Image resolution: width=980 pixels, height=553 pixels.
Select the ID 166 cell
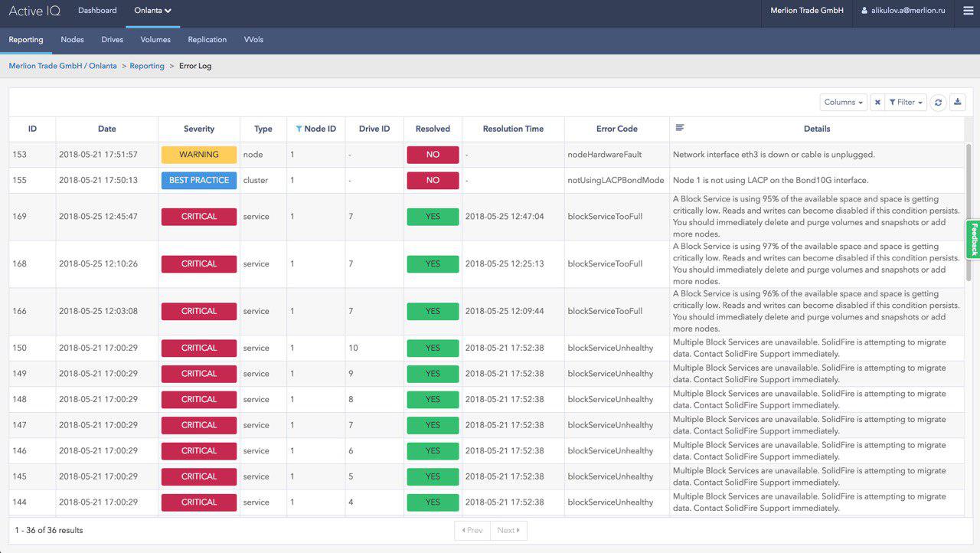(x=32, y=312)
